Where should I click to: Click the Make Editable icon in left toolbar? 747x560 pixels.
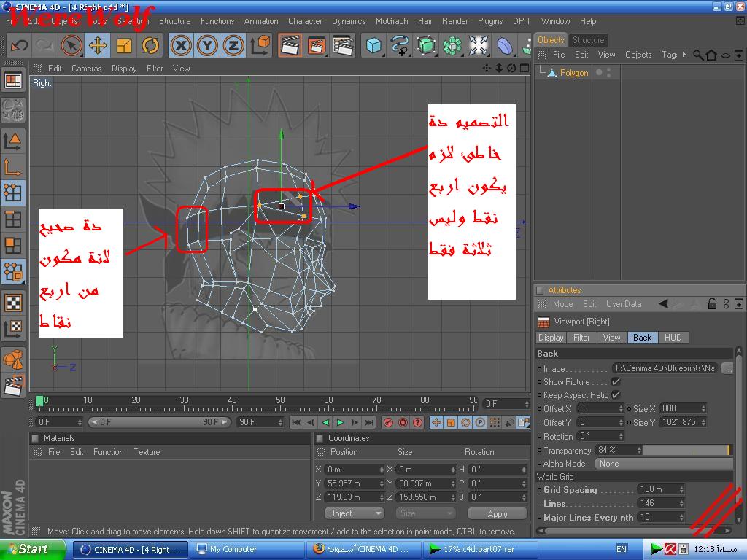13,109
